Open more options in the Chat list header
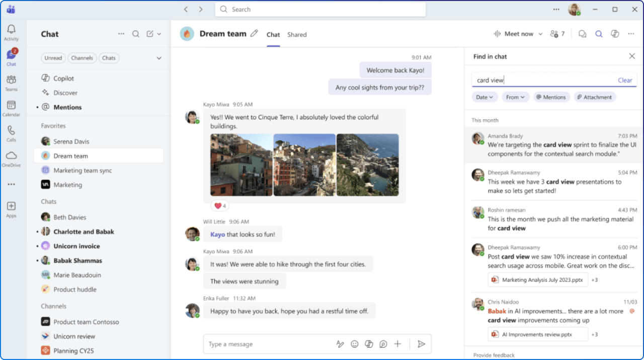The image size is (644, 360). [121, 34]
